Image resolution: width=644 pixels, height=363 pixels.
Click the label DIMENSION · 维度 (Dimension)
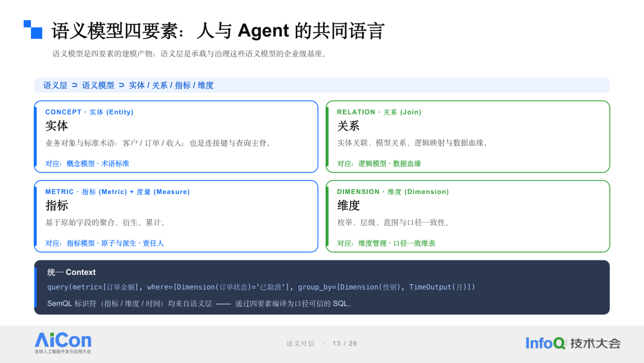click(x=393, y=192)
